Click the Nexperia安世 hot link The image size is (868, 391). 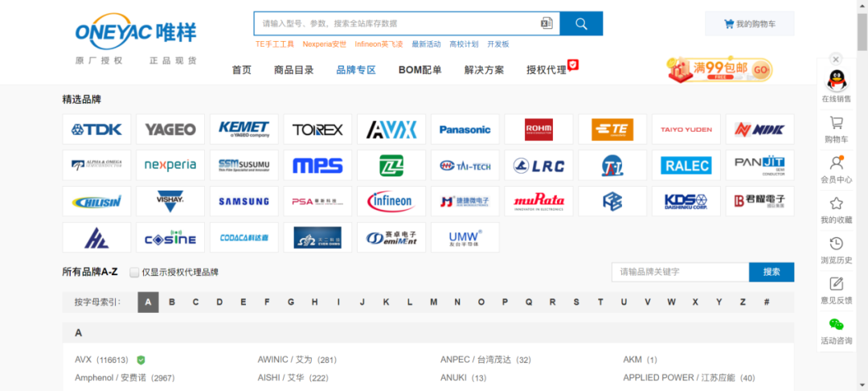[325, 43]
